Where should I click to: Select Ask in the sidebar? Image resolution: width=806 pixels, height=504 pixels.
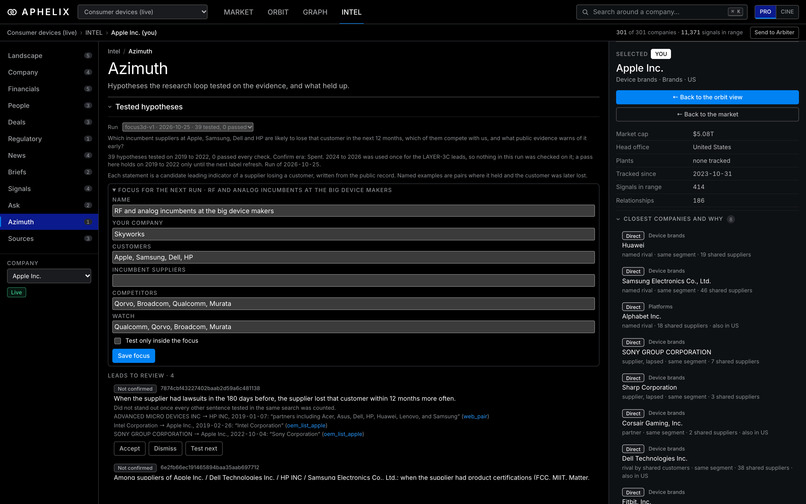click(x=49, y=205)
